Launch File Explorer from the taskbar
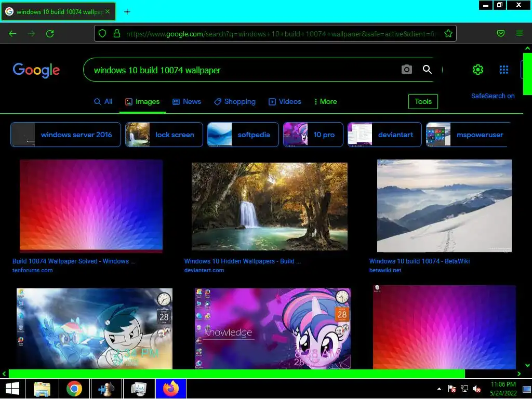 [x=42, y=389]
